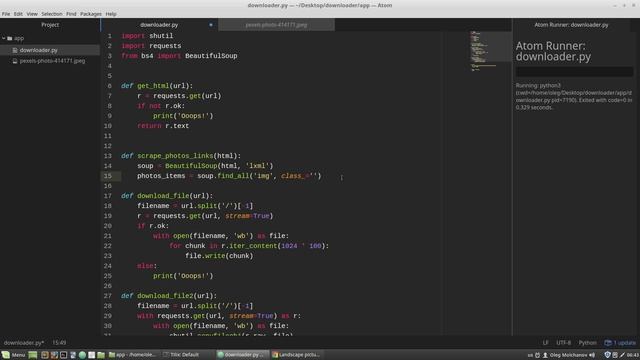Screen dimensions: 640x360
Task: Click the modified dot on downloader.py tab
Action: click(x=211, y=25)
